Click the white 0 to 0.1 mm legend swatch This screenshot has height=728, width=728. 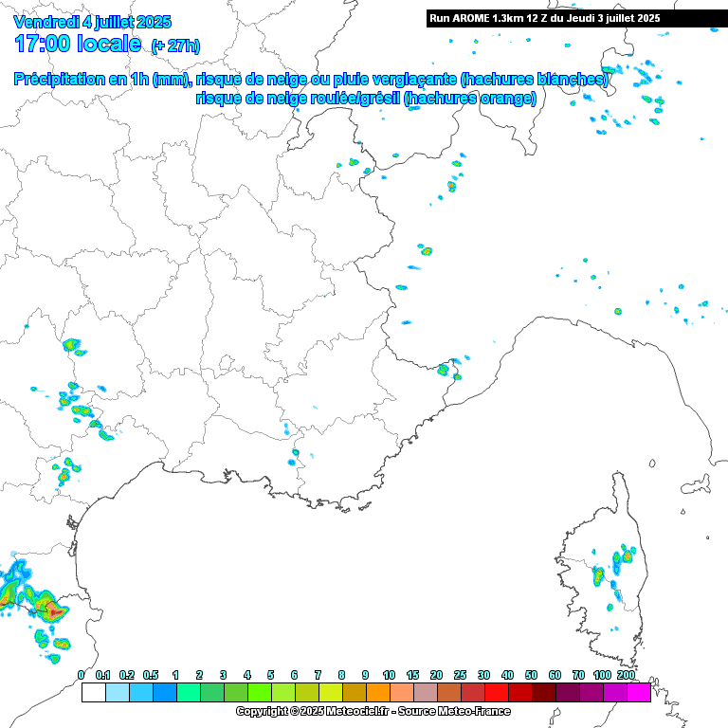pyautogui.click(x=94, y=692)
